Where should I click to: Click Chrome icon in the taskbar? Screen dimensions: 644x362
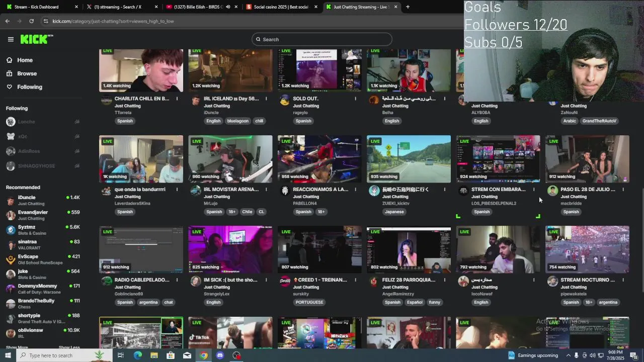click(203, 355)
